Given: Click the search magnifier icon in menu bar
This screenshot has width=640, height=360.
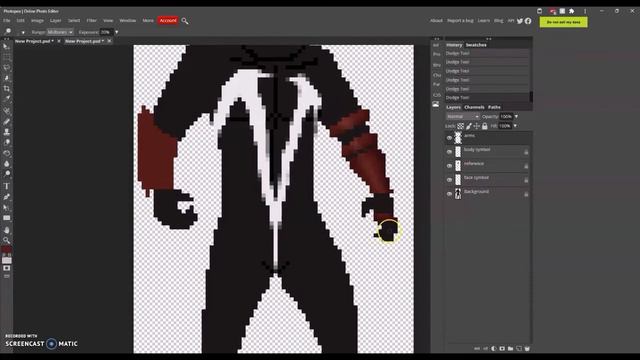Looking at the screenshot, I should point(185,21).
